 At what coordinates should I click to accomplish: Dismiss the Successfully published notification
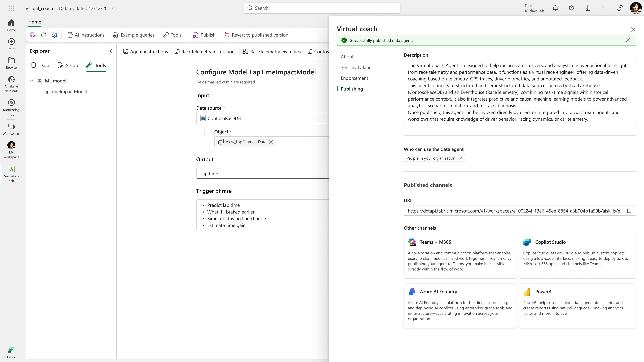pos(628,40)
